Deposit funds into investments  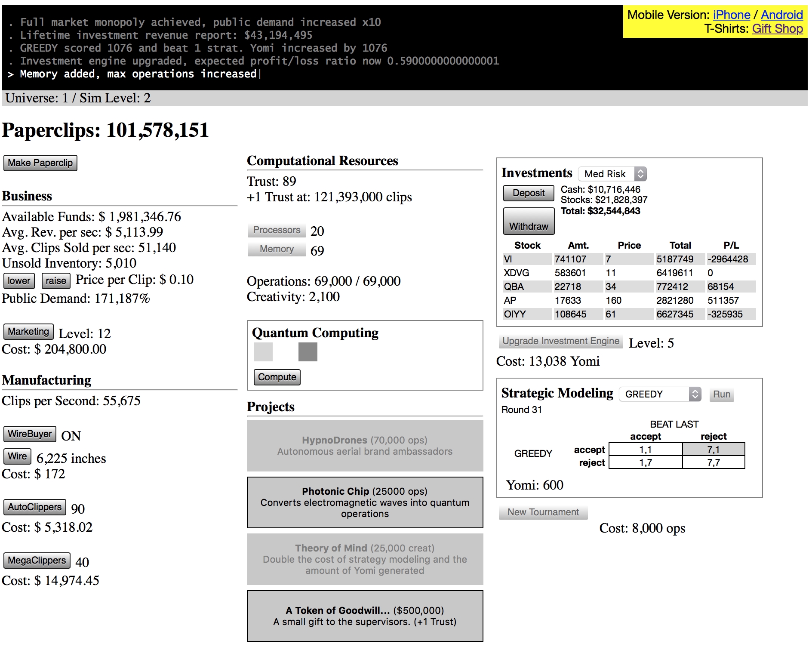click(x=529, y=193)
